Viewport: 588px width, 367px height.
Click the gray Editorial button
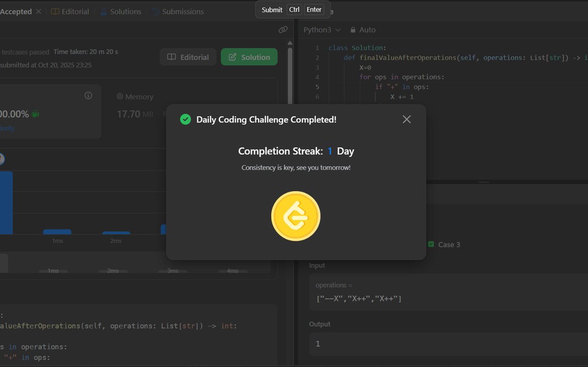click(x=188, y=57)
